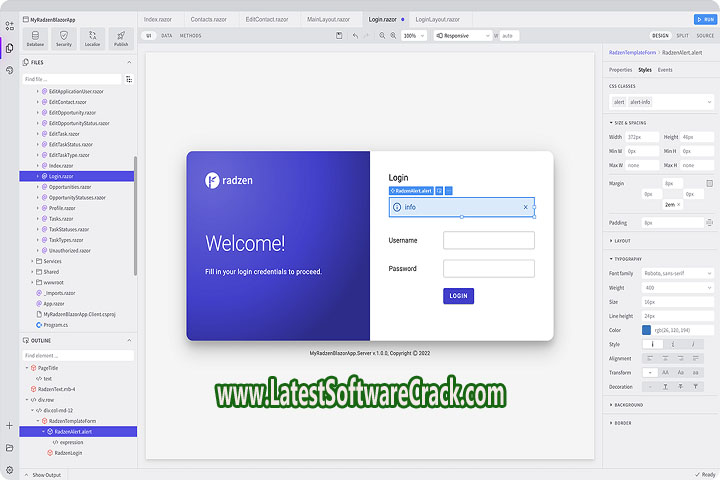Open the Security settings
The height and width of the screenshot is (480, 720).
[64, 38]
